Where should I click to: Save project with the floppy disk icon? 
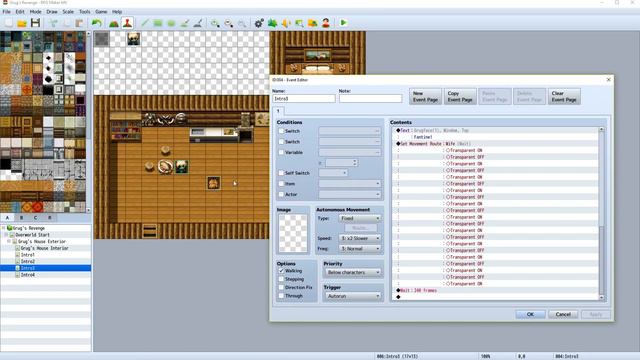click(x=36, y=23)
